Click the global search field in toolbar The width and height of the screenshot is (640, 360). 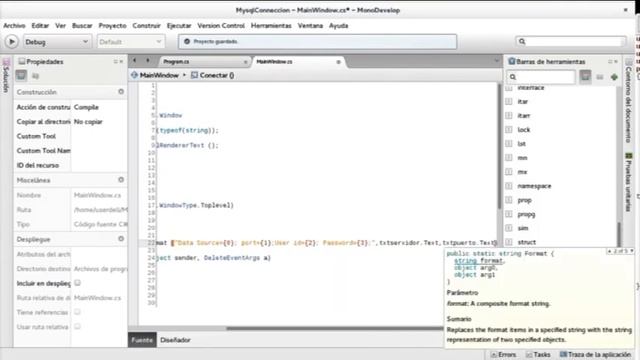click(571, 41)
